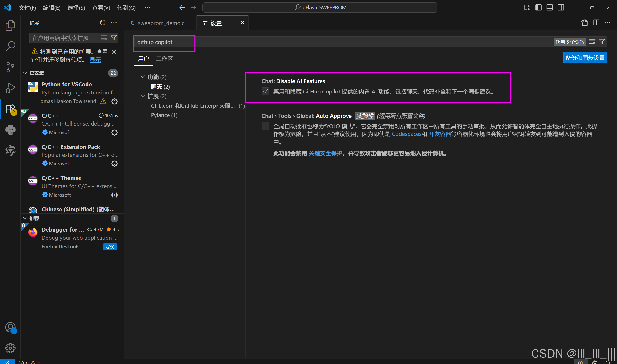Open manage gear for C/C++ Extension Pack
Image resolution: width=617 pixels, height=364 pixels.
(x=114, y=164)
